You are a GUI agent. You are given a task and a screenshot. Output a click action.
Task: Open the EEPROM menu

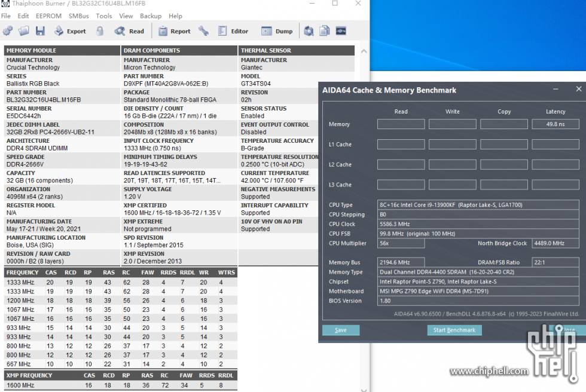[x=48, y=16]
